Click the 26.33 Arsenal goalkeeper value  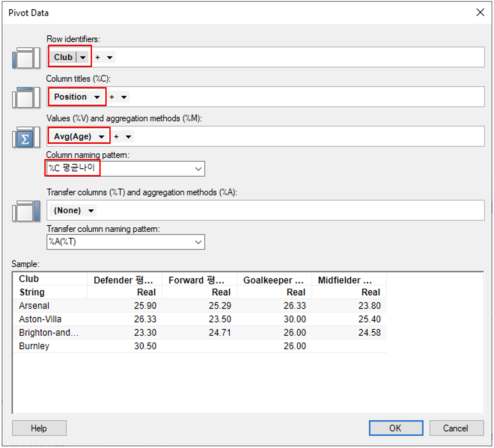pos(295,306)
